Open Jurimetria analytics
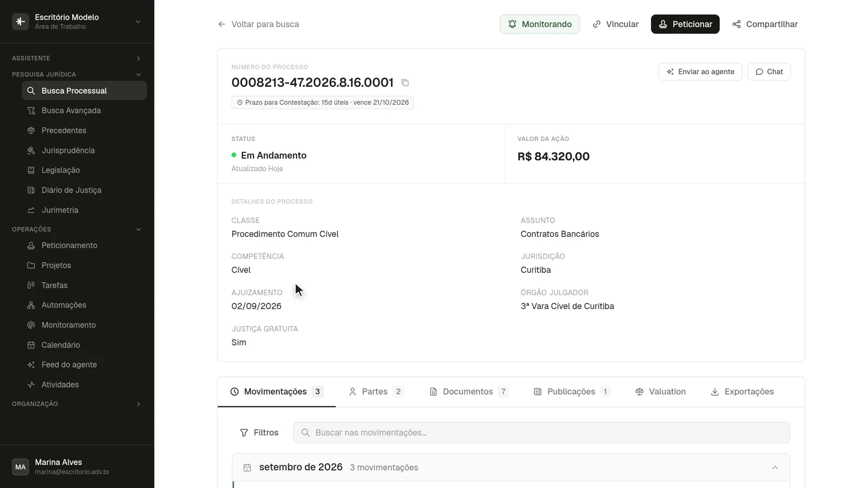 (x=84, y=210)
